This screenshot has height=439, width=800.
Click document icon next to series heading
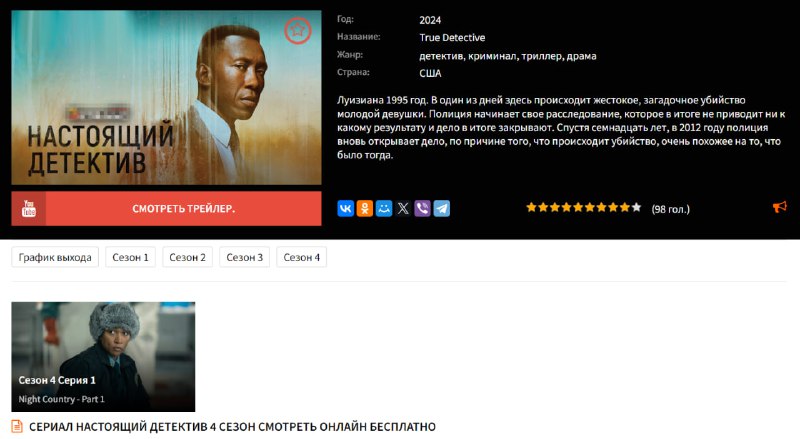pos(17,426)
